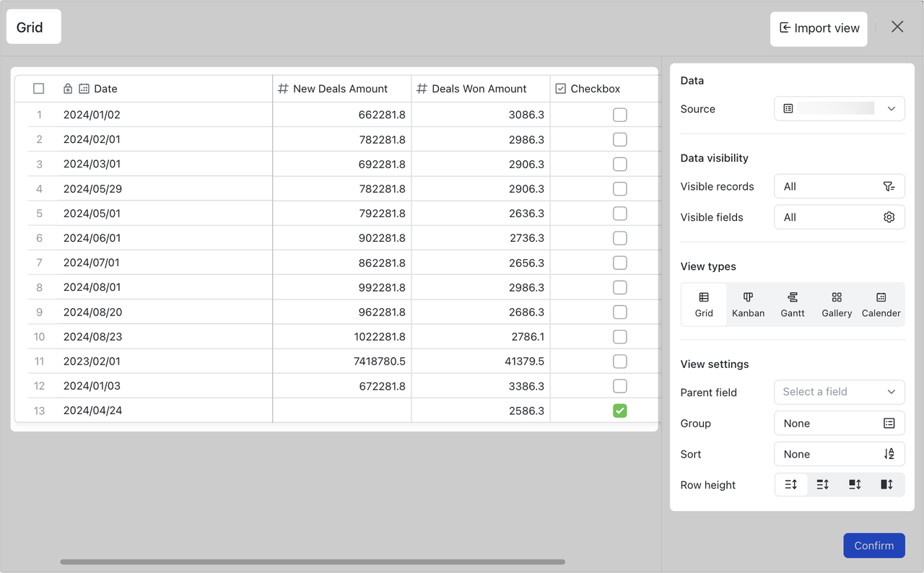This screenshot has height=573, width=924.
Task: Click the horizontal scrollbar below the table
Action: [x=313, y=561]
